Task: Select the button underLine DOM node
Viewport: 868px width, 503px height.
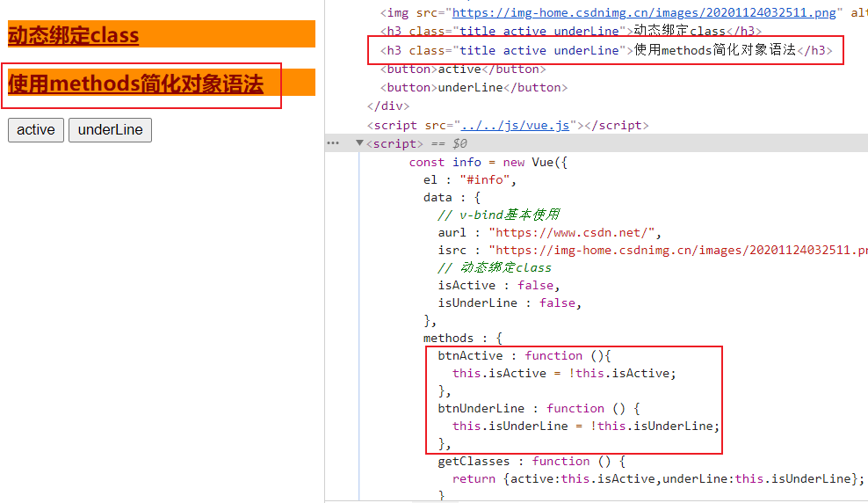Action: (x=474, y=88)
